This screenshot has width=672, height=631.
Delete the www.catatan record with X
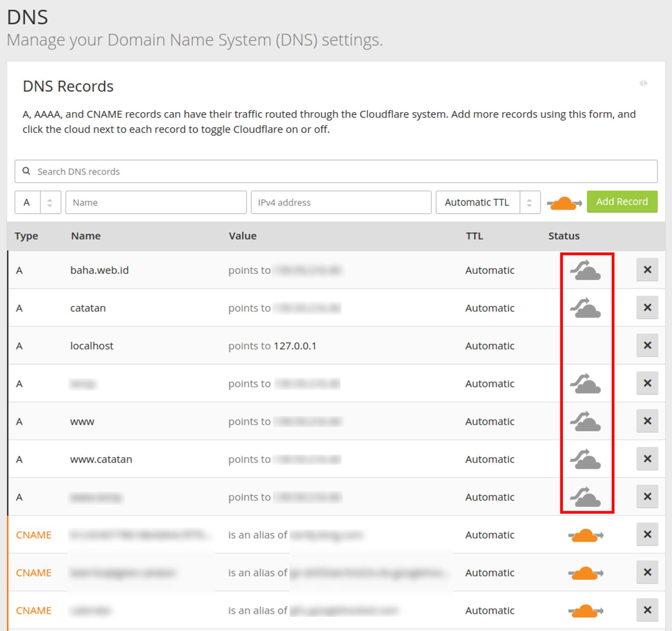click(x=647, y=459)
